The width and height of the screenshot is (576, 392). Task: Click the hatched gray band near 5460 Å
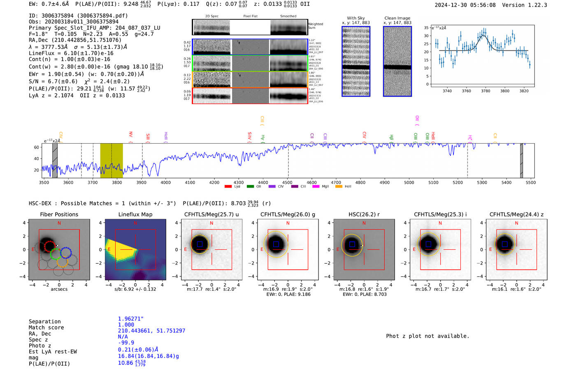pos(521,160)
